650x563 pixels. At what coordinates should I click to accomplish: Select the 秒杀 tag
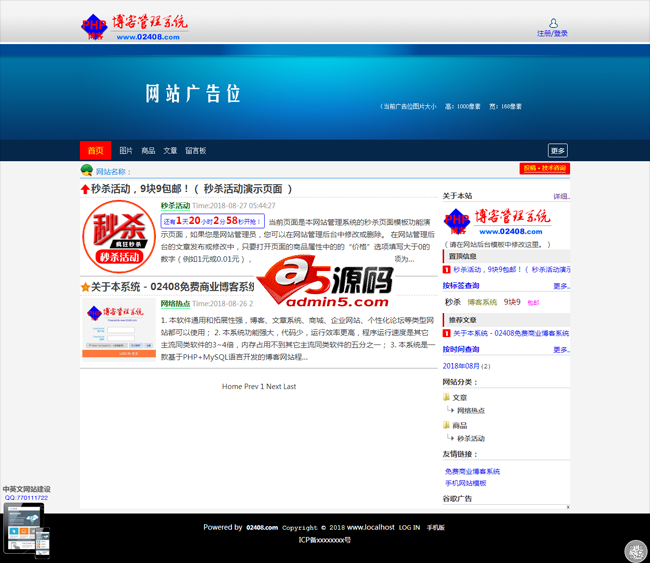[x=453, y=302]
